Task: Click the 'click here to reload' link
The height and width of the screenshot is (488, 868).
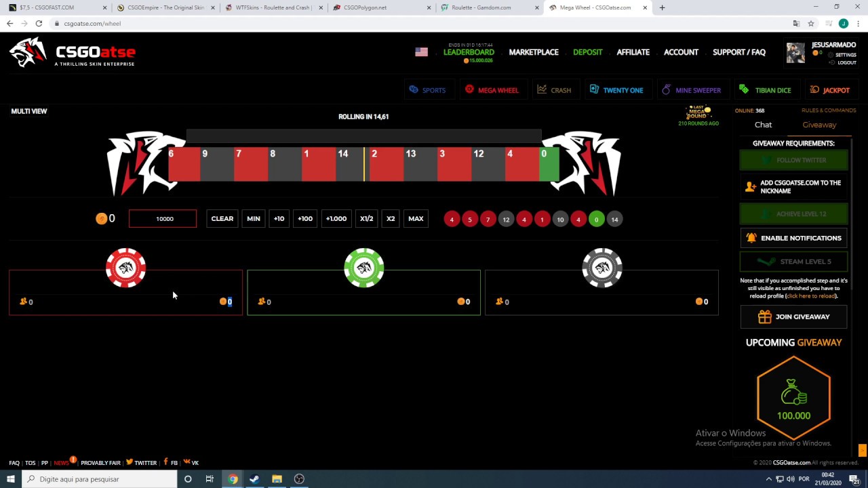Action: (x=811, y=296)
